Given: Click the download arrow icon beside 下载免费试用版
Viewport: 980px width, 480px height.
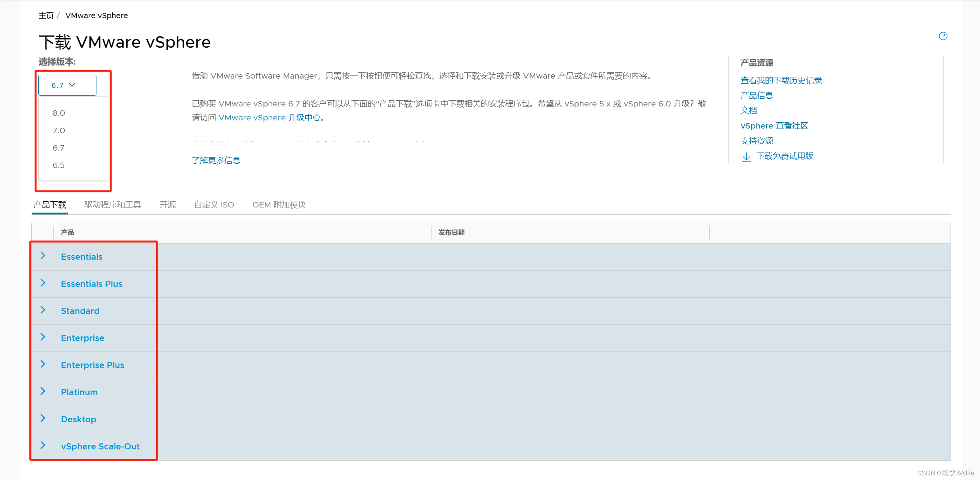Looking at the screenshot, I should (x=746, y=156).
